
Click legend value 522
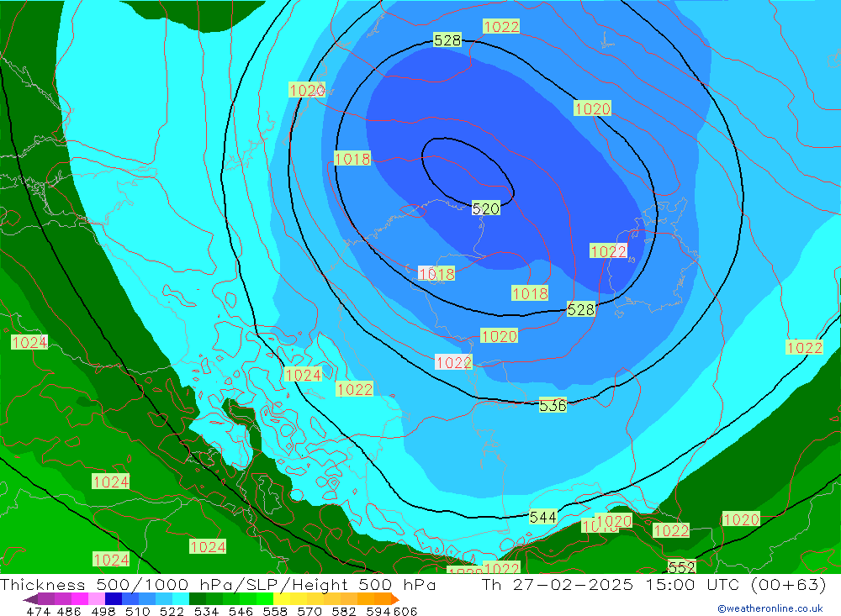pyautogui.click(x=172, y=612)
